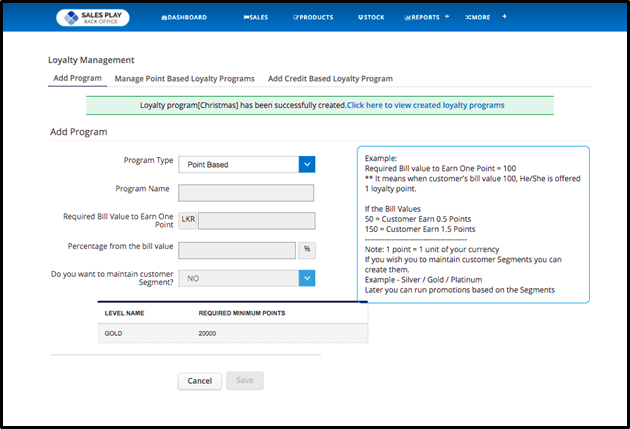Select the GOLD level row
Screen dimensions: 630x429
coord(232,333)
